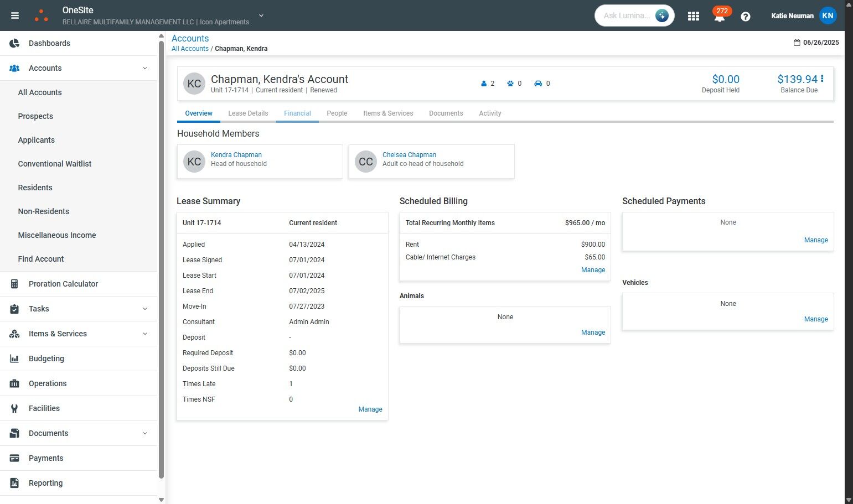Open the help question mark icon
The image size is (853, 504).
tap(746, 17)
